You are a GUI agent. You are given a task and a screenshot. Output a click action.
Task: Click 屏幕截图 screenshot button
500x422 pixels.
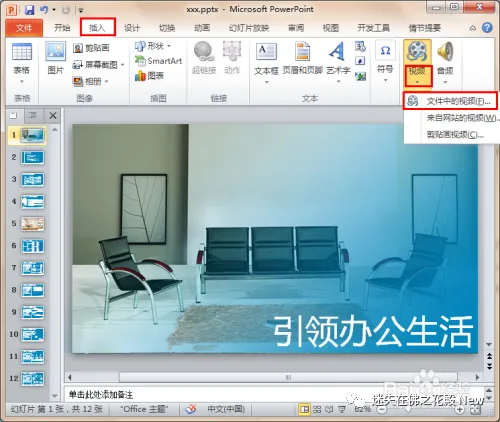tap(95, 65)
